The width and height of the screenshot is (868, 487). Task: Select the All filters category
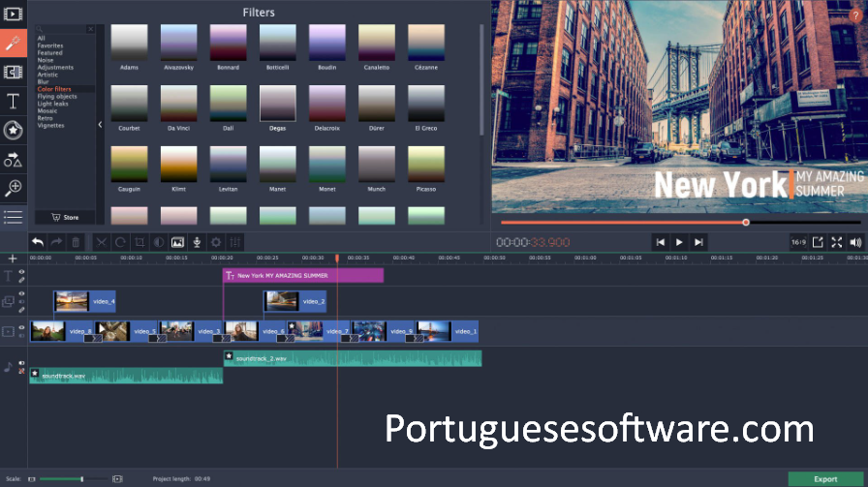click(x=41, y=38)
